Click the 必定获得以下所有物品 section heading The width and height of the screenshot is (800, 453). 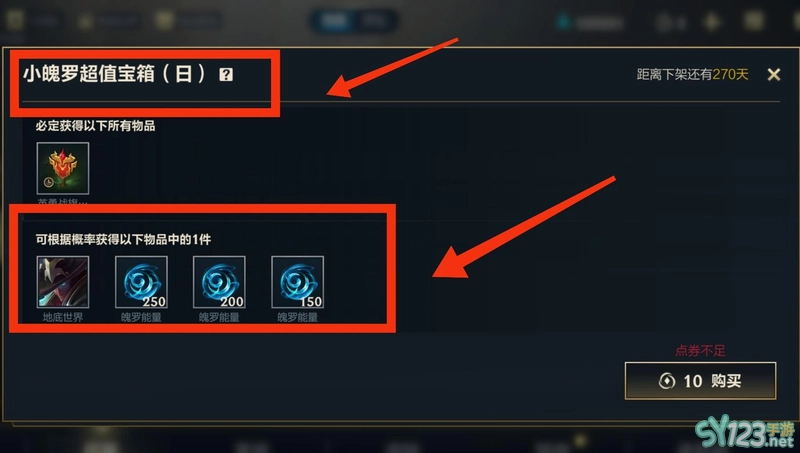click(x=95, y=125)
